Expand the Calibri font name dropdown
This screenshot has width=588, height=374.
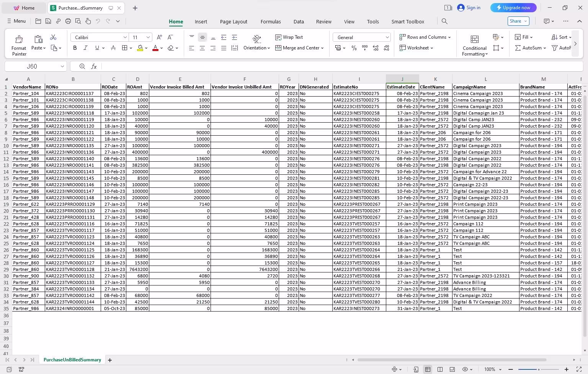tap(125, 37)
